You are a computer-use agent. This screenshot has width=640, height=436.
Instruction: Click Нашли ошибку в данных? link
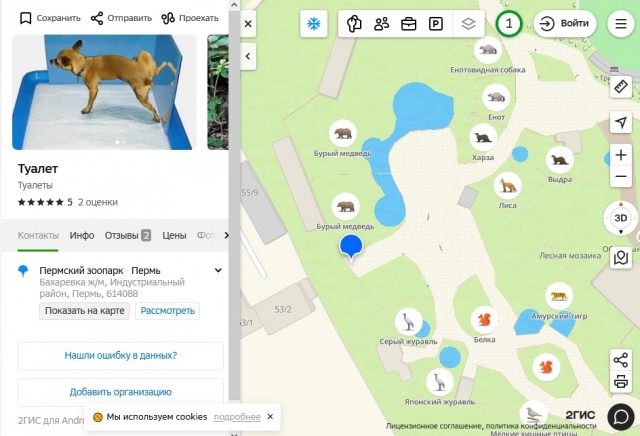120,356
